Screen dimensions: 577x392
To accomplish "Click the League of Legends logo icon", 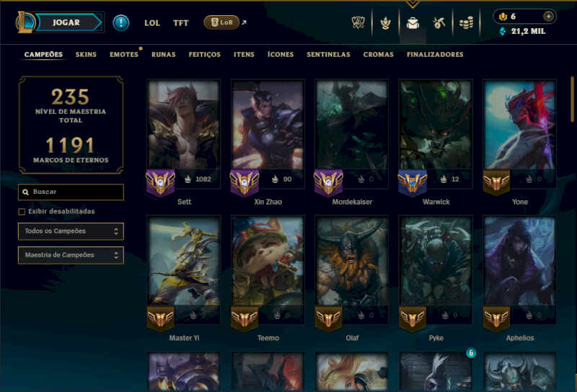I will click(x=25, y=22).
